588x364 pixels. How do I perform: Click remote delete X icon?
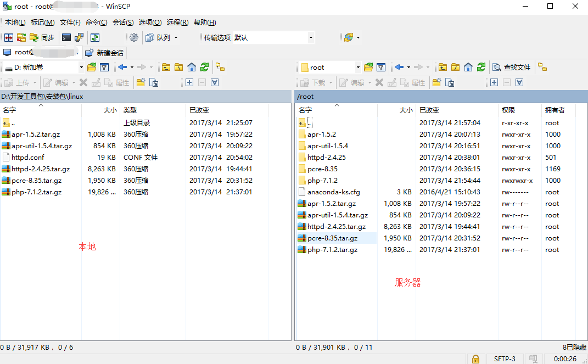pyautogui.click(x=379, y=82)
